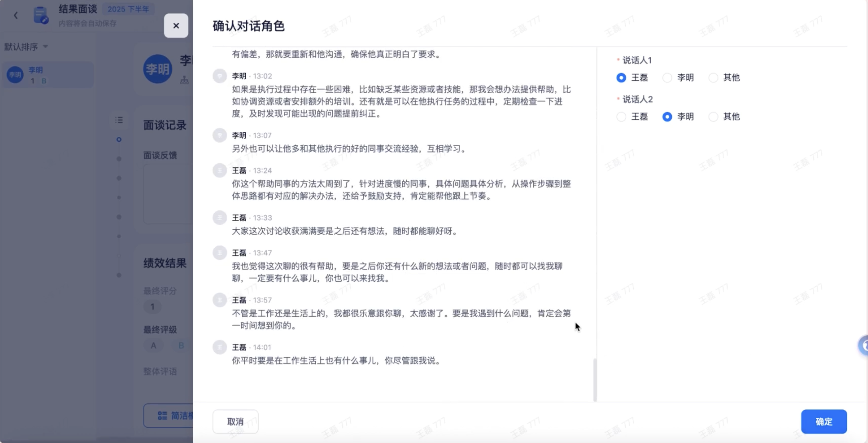The image size is (868, 443).
Task: Confirm roles with 确定 button
Action: tap(823, 421)
